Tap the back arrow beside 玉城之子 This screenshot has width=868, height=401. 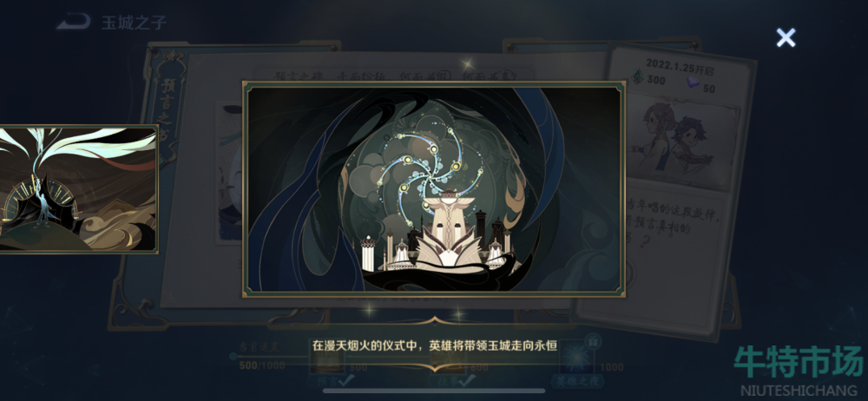pyautogui.click(x=73, y=23)
